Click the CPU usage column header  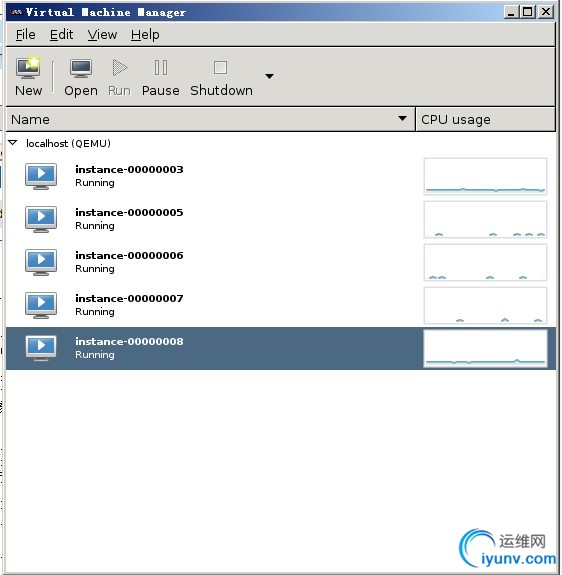485,119
